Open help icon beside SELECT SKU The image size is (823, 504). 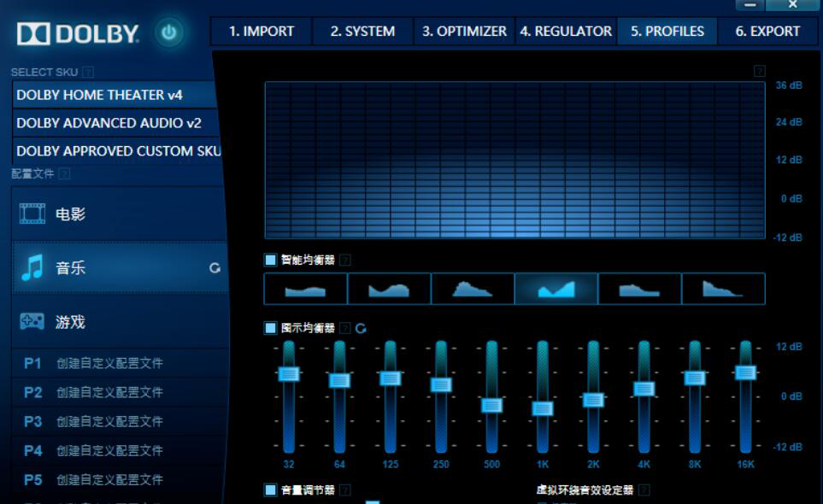pyautogui.click(x=89, y=73)
